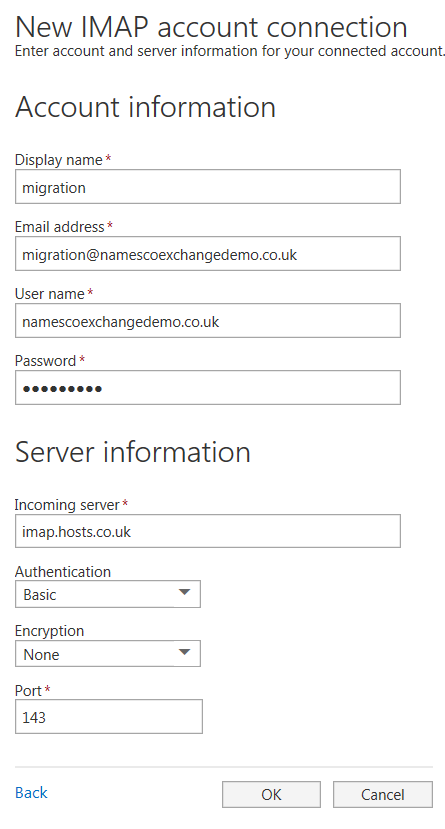Click the Password label above its field
The width and height of the screenshot is (445, 829).
(x=45, y=361)
